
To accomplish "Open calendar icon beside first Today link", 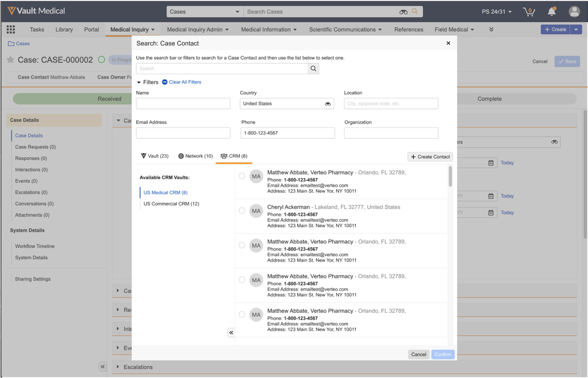I will click(491, 163).
